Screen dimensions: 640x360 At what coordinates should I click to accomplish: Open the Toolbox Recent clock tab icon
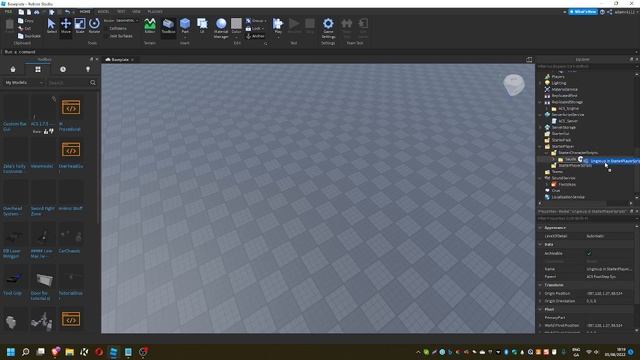(63, 69)
